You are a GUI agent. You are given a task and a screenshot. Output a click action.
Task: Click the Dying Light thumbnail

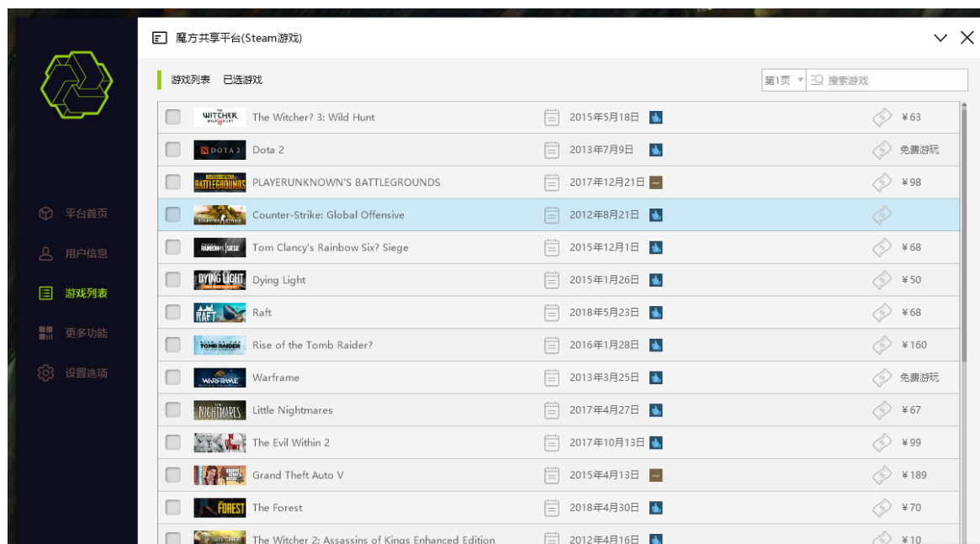(220, 280)
